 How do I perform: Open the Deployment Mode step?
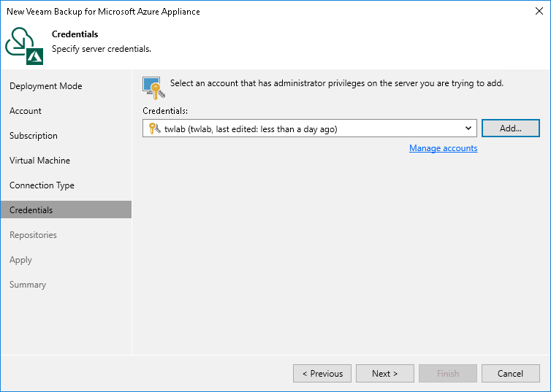tap(46, 86)
